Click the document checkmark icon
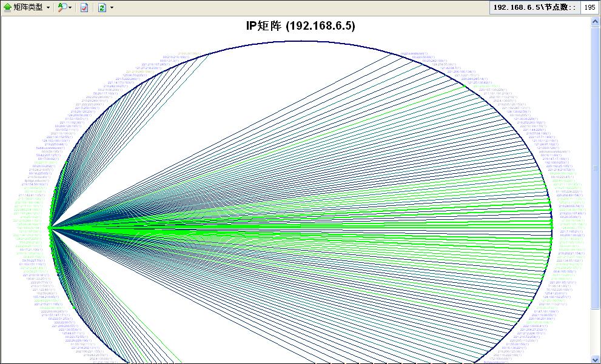Viewport: 601px width, 364px height. [84, 8]
